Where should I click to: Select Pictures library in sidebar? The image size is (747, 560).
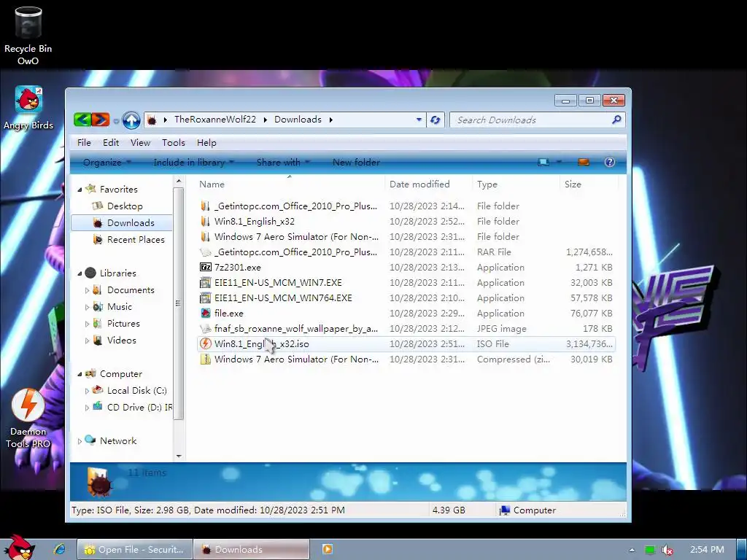pos(123,324)
